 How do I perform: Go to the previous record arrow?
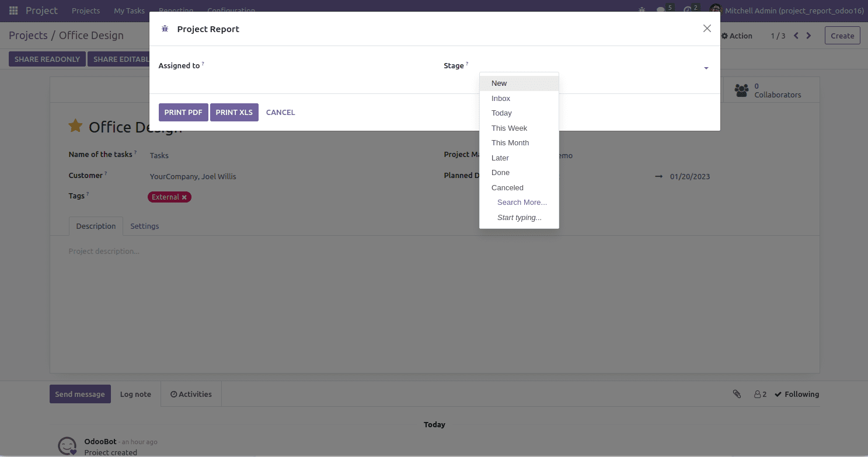(x=796, y=36)
